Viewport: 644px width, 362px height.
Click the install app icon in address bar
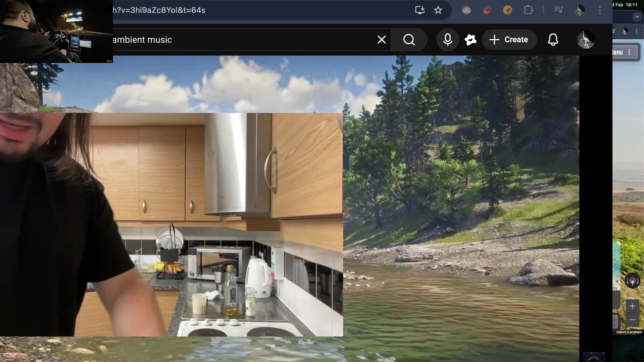tap(420, 10)
